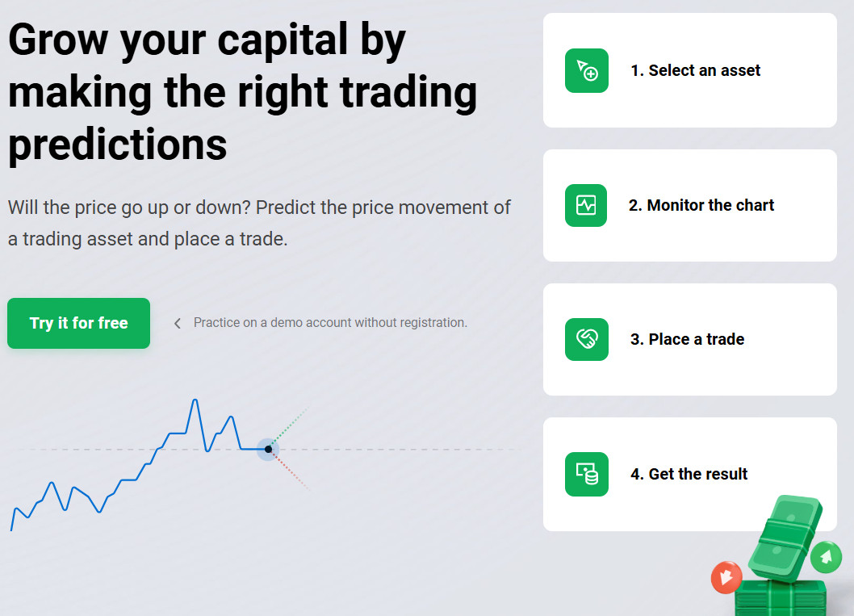Click the green up-arrow coin
The width and height of the screenshot is (854, 616).
click(x=825, y=556)
